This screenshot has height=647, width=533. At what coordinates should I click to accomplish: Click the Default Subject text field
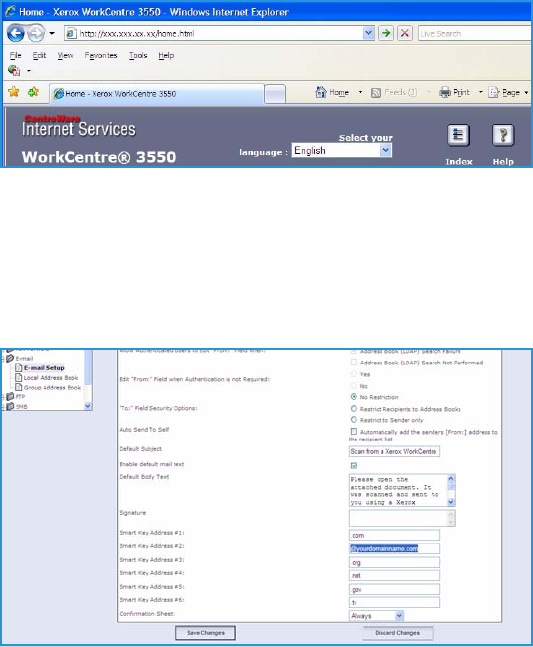(x=394, y=451)
